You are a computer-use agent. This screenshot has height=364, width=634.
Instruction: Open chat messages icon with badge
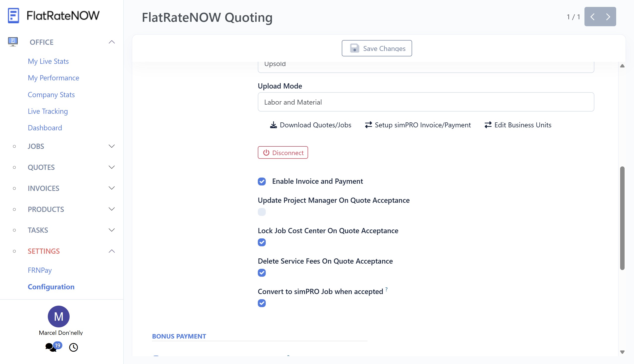click(x=51, y=347)
